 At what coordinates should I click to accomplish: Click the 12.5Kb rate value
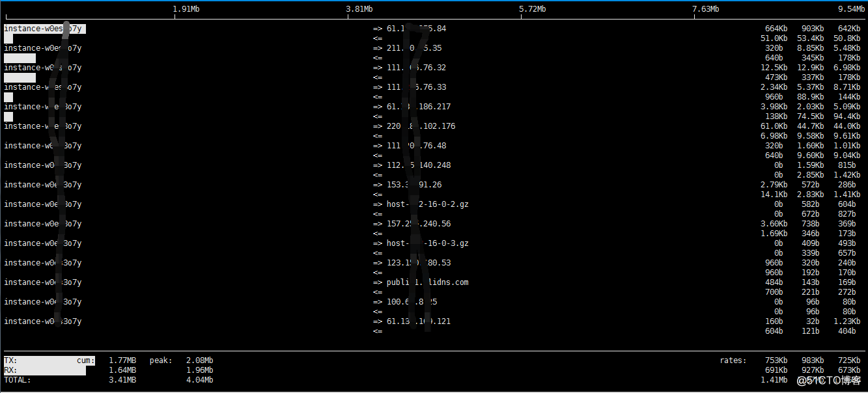[x=774, y=68]
